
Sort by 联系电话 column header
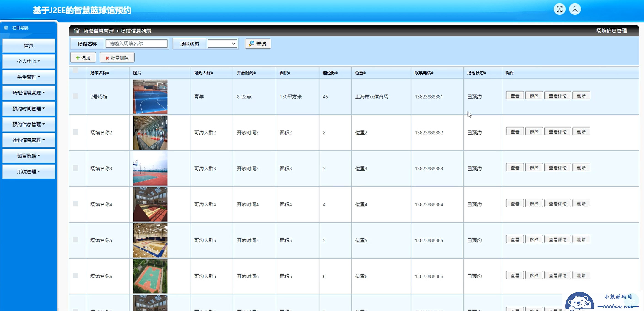(424, 73)
